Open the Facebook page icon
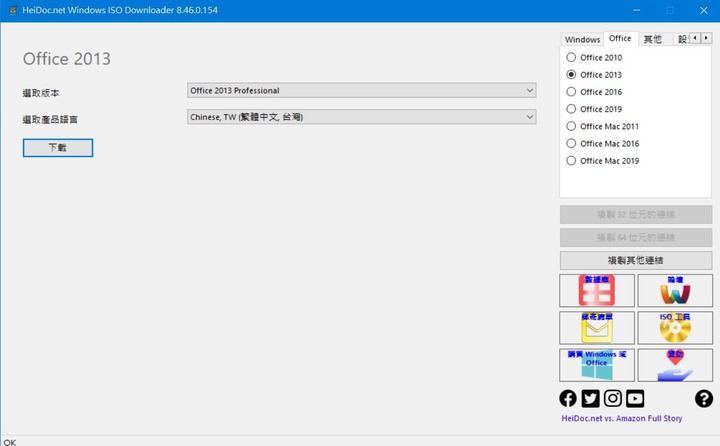This screenshot has width=720, height=446. (x=568, y=398)
